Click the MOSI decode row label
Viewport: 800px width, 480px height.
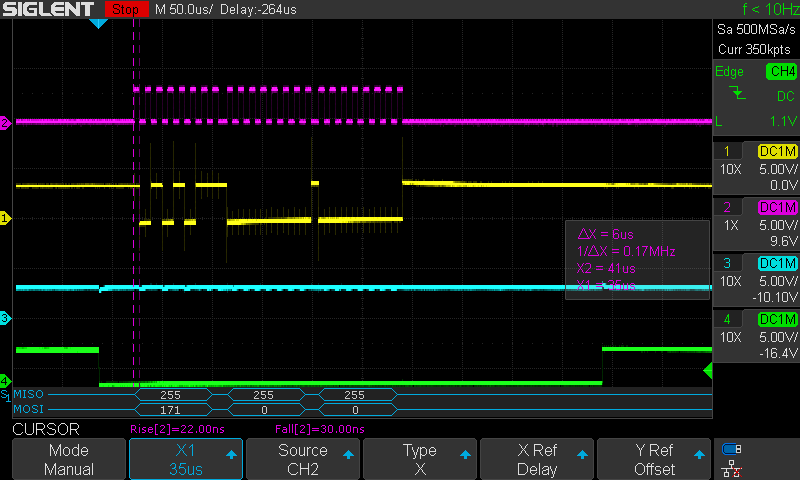click(x=29, y=409)
